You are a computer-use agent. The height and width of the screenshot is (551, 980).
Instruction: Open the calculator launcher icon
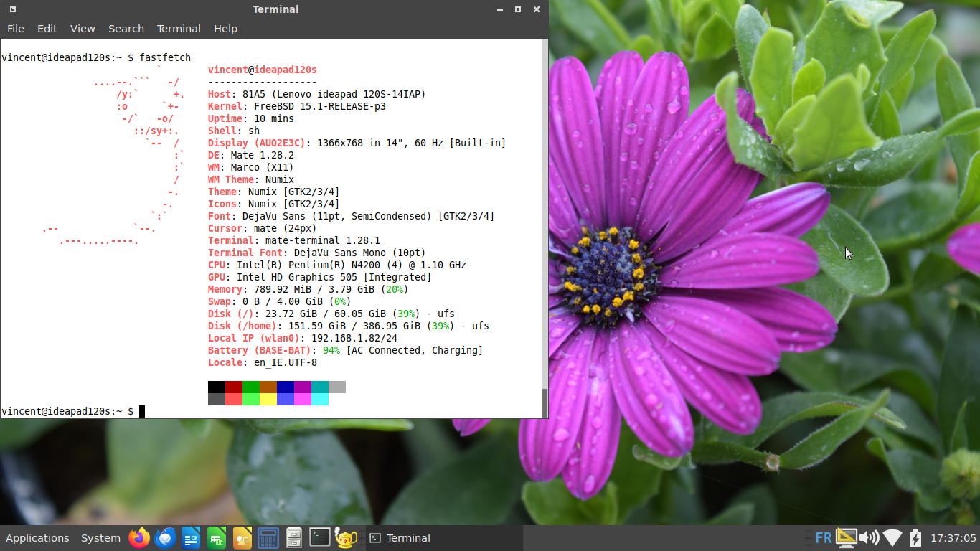tap(268, 537)
